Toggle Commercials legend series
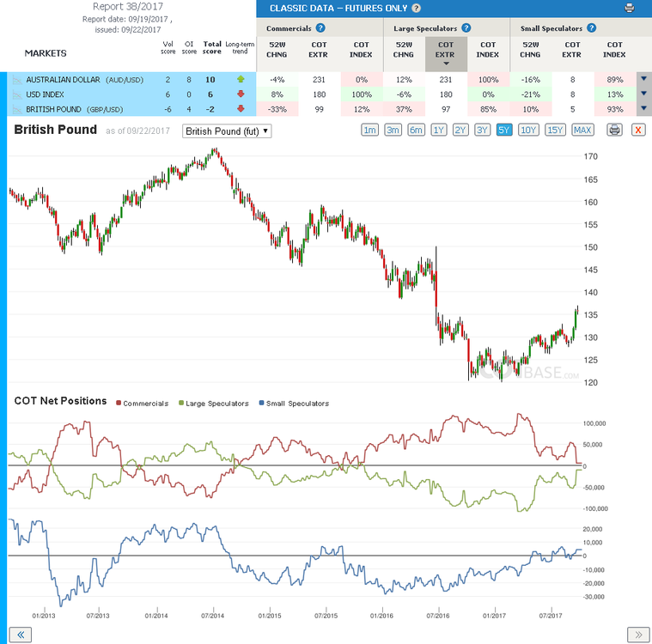The height and width of the screenshot is (644, 652). [x=143, y=404]
